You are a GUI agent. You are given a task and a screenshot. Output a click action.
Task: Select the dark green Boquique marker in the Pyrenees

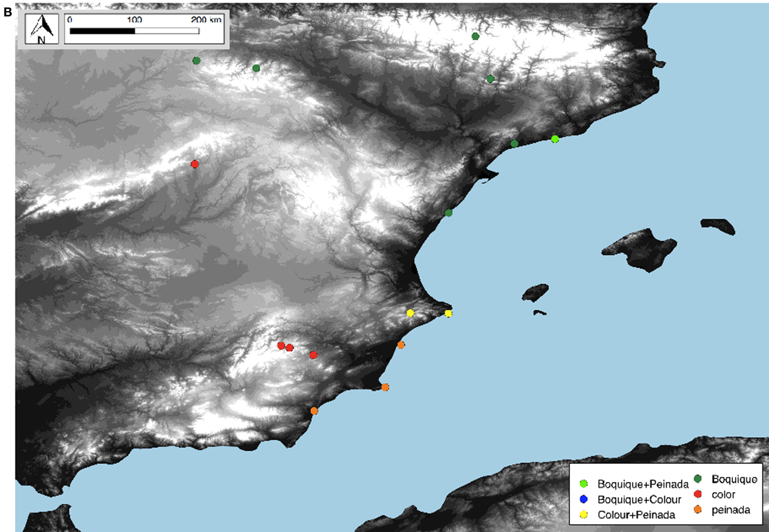coord(476,36)
